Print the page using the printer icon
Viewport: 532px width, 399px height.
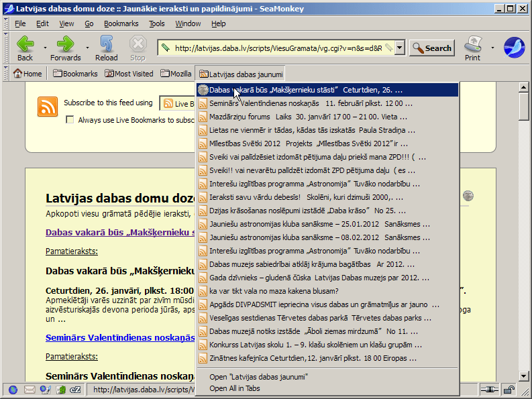tap(472, 44)
